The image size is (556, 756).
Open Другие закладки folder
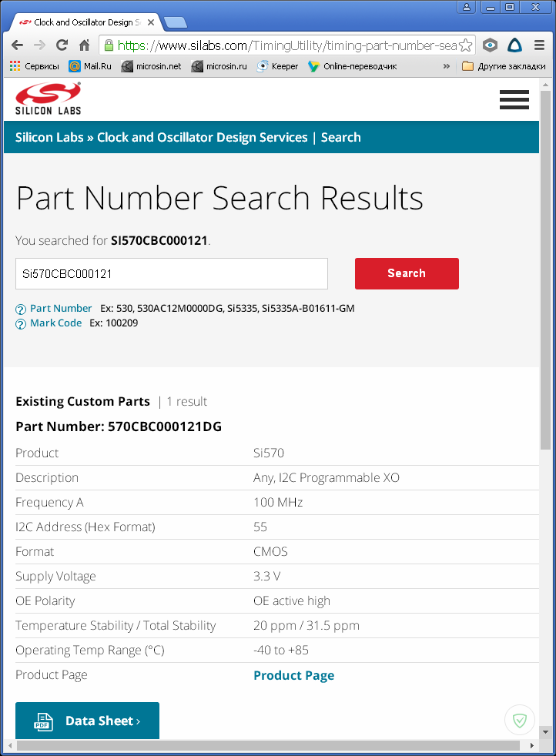click(x=504, y=66)
